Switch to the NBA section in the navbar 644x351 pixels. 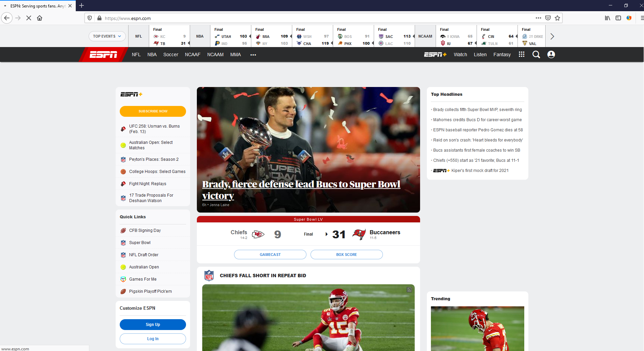pos(152,54)
